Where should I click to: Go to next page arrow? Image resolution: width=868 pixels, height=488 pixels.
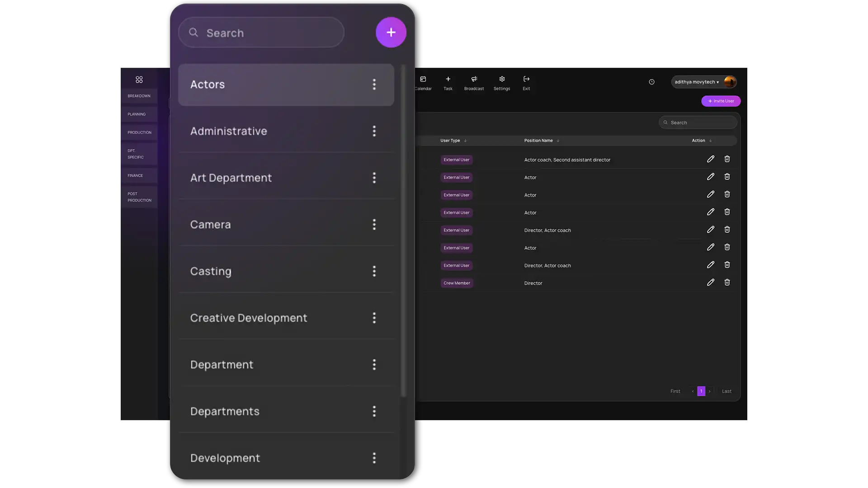tap(710, 391)
